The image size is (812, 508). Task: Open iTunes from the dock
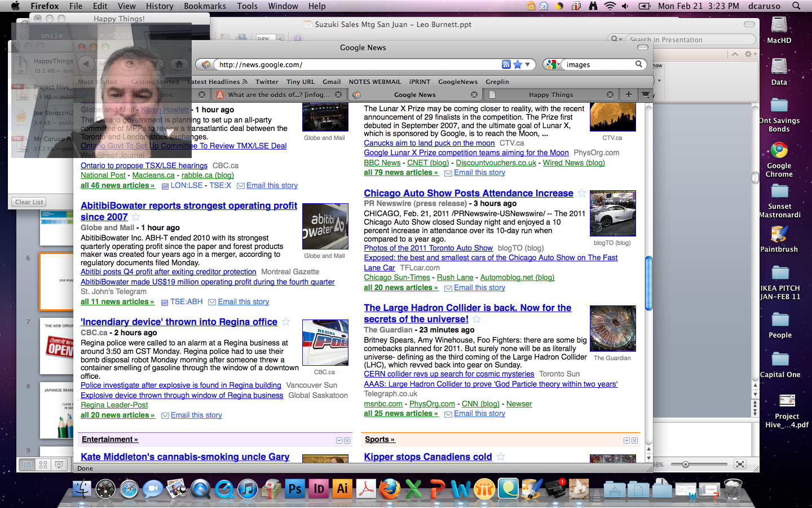(x=248, y=489)
